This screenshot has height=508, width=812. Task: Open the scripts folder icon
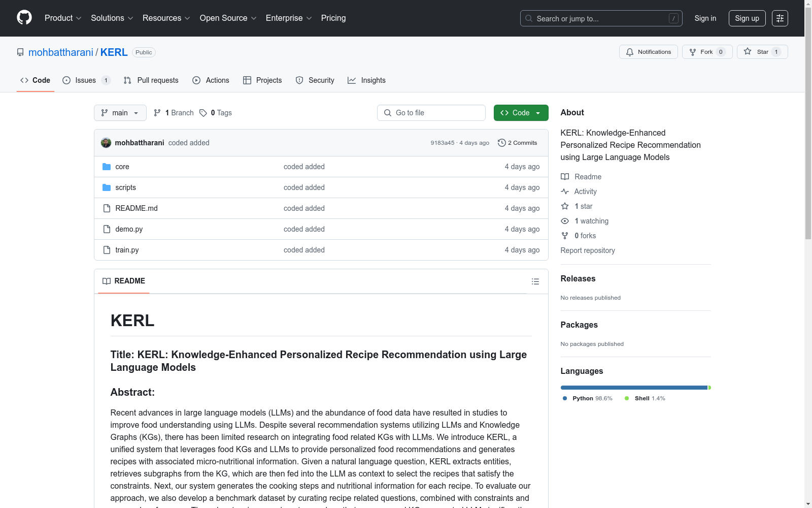pos(107,187)
